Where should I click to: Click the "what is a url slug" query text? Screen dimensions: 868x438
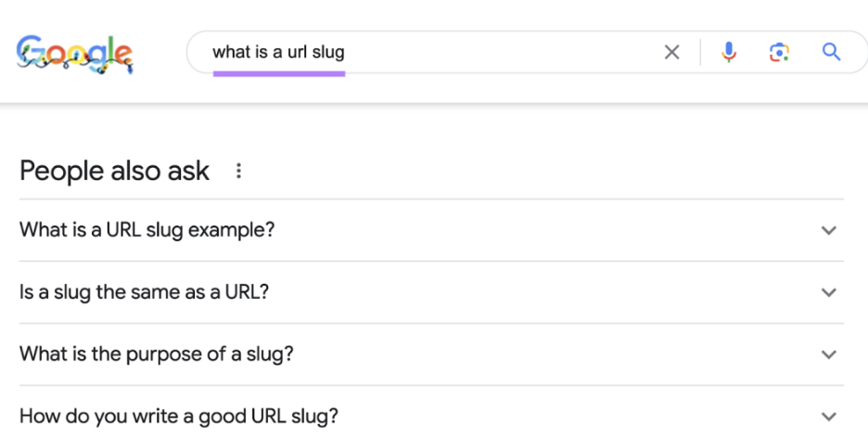click(x=278, y=52)
